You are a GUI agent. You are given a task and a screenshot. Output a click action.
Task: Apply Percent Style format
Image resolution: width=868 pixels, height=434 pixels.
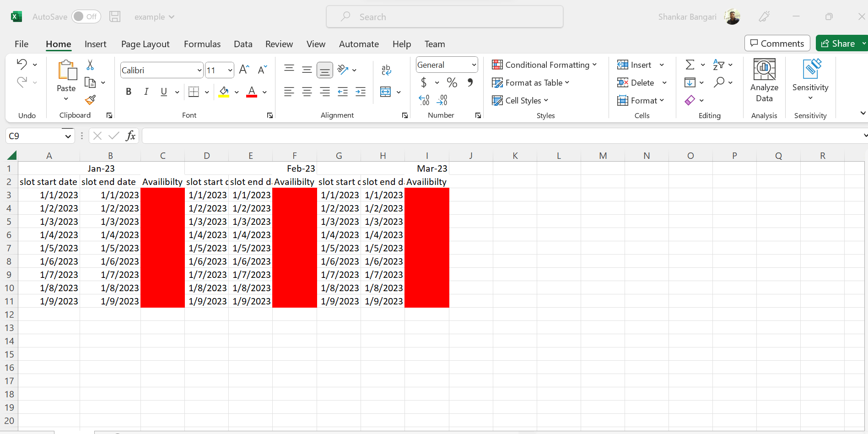click(452, 82)
